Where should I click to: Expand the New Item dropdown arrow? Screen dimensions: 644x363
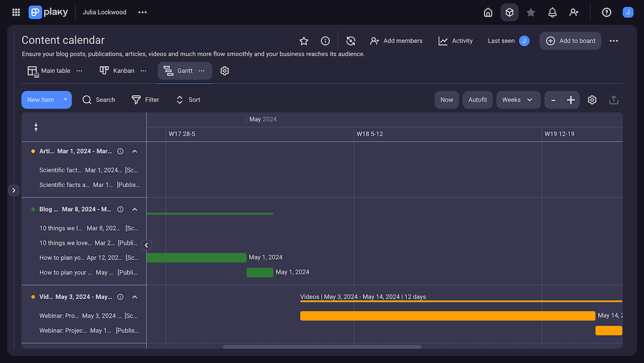[65, 100]
